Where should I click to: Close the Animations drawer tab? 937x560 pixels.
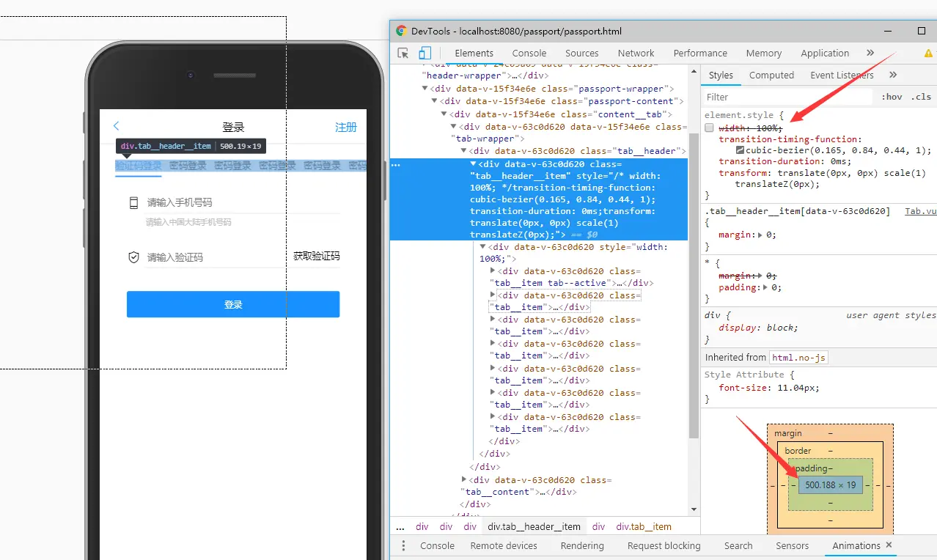pos(889,545)
